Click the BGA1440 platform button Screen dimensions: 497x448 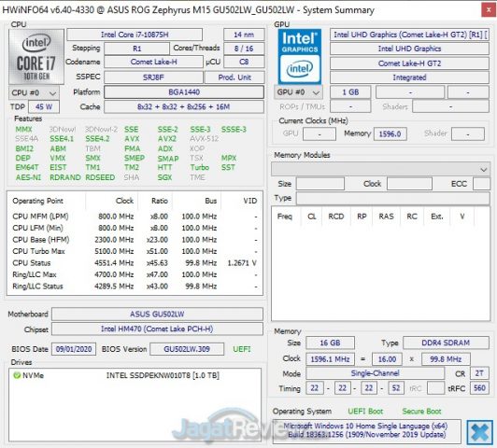tap(184, 92)
